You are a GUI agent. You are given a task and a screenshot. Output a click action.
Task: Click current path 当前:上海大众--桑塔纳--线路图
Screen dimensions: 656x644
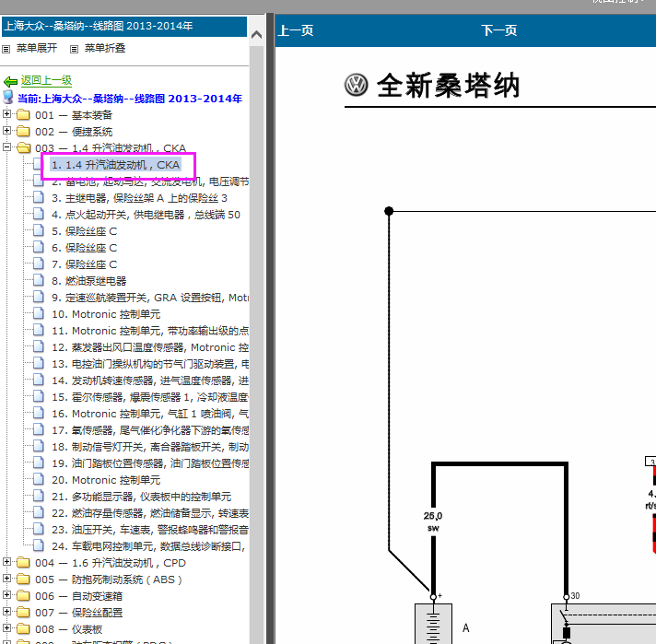pyautogui.click(x=130, y=99)
